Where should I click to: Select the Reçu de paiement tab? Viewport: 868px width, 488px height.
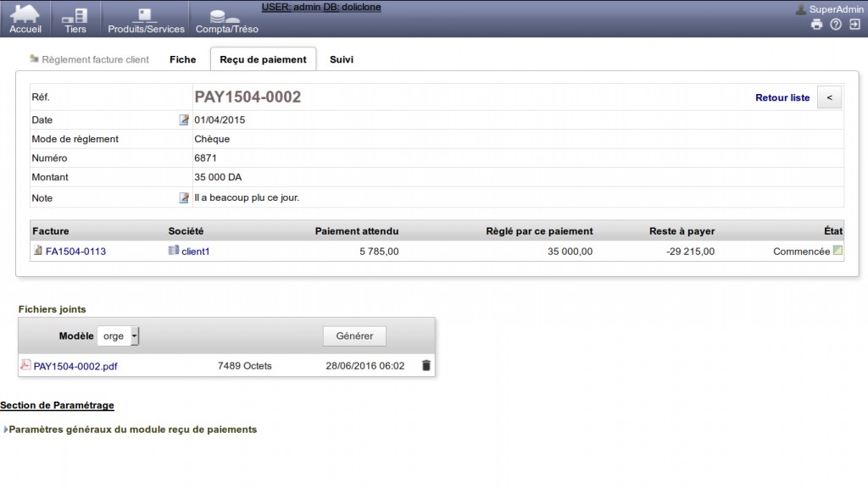pyautogui.click(x=263, y=59)
